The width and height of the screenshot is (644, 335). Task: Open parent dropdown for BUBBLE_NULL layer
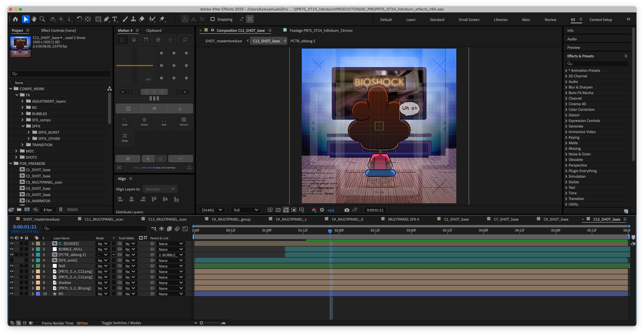click(170, 249)
